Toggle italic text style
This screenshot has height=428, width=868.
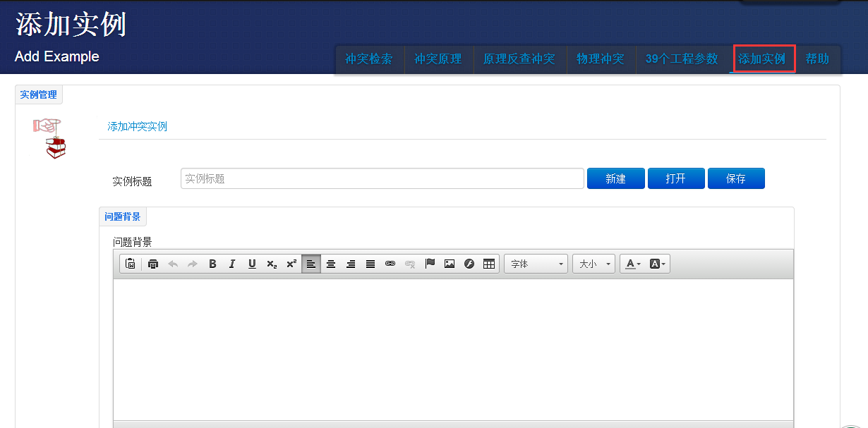tap(232, 264)
